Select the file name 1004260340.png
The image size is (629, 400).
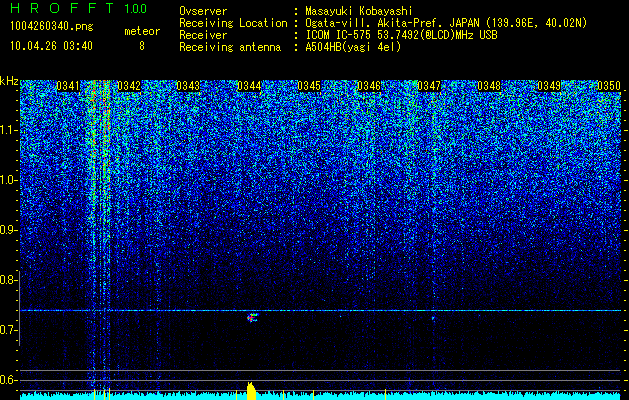(x=52, y=27)
